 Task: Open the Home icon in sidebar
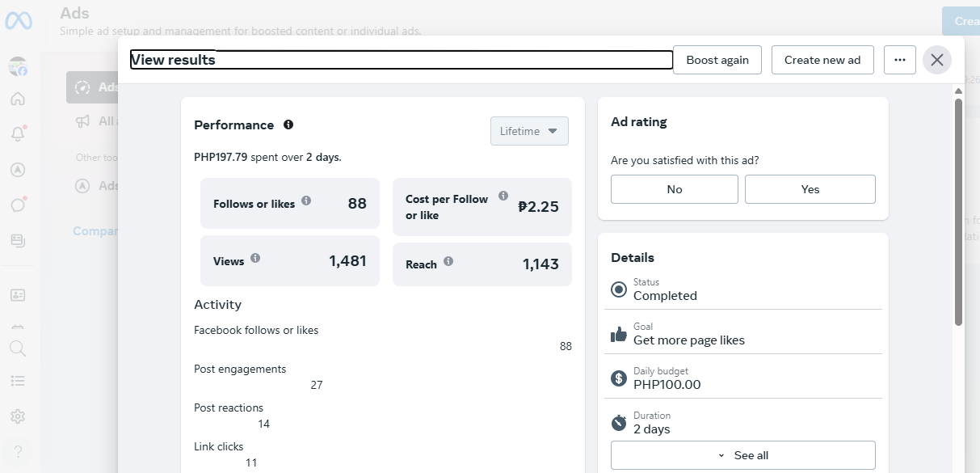coord(18,99)
